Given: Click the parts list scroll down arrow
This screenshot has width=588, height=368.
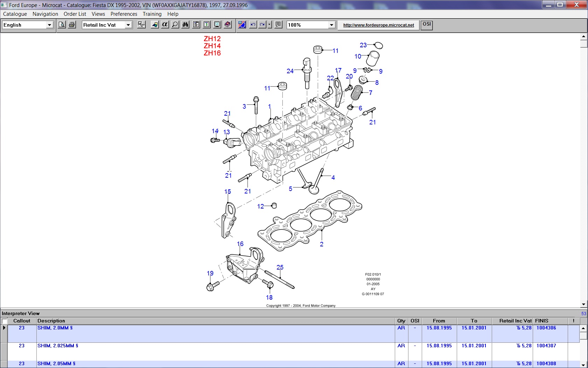Looking at the screenshot, I should coord(583,365).
